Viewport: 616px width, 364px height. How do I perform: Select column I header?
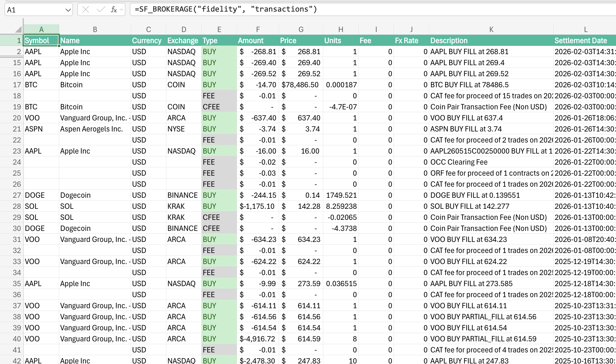tap(376, 29)
